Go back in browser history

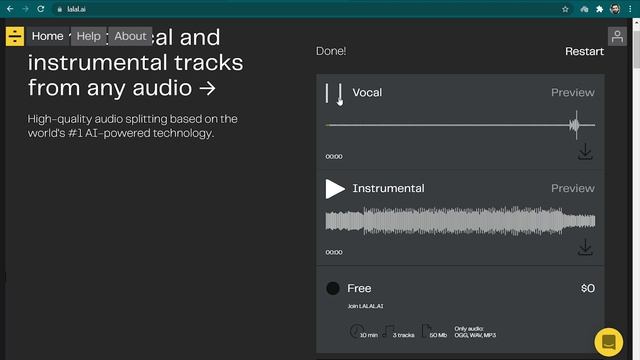(10, 9)
